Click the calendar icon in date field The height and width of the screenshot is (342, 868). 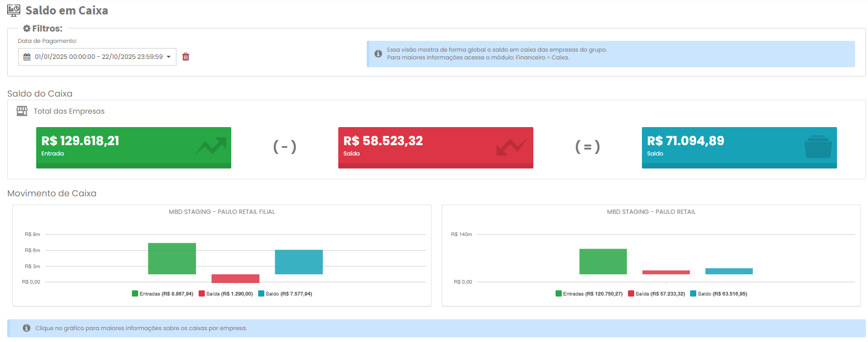(27, 57)
